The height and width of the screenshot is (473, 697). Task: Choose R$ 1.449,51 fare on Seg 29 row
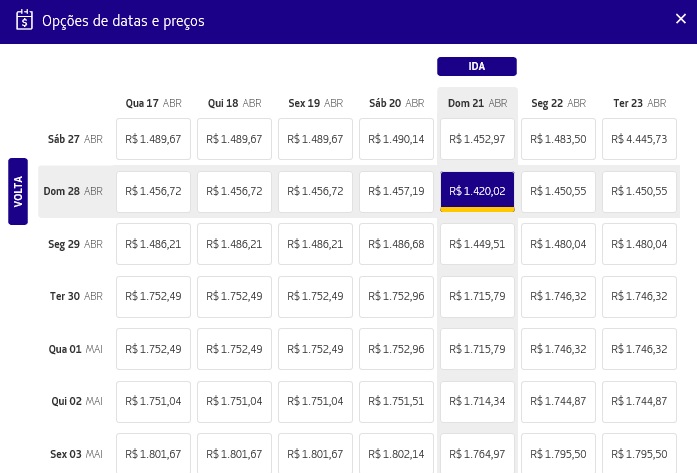coord(477,244)
